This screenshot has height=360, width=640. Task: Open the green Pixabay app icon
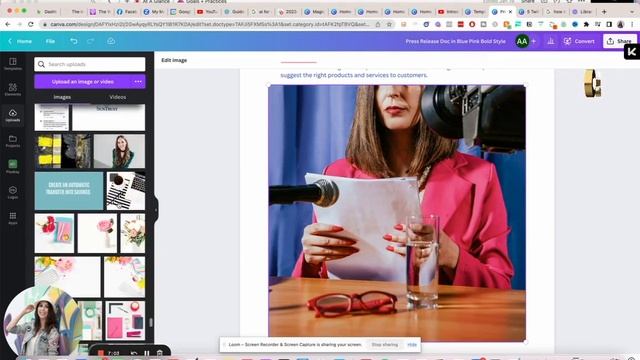point(13,167)
